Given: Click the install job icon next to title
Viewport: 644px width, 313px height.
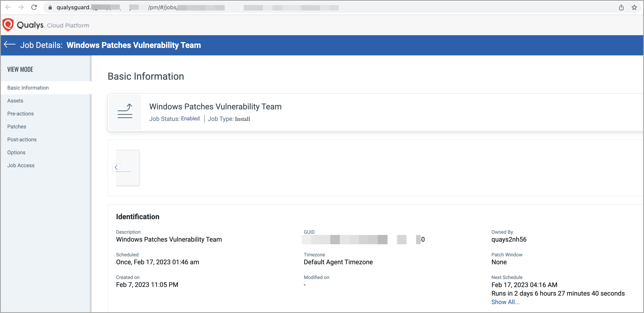Looking at the screenshot, I should click(125, 112).
